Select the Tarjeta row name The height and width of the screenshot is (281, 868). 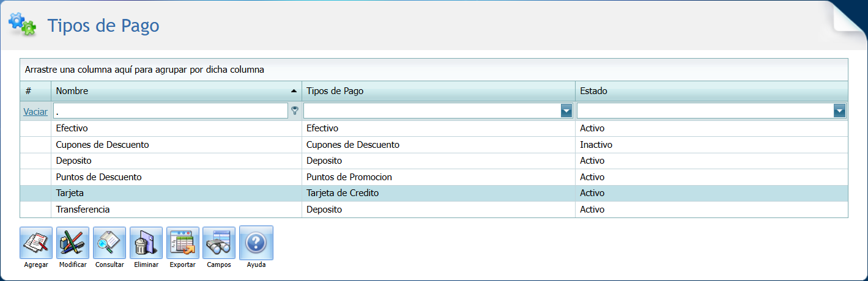tap(176, 193)
